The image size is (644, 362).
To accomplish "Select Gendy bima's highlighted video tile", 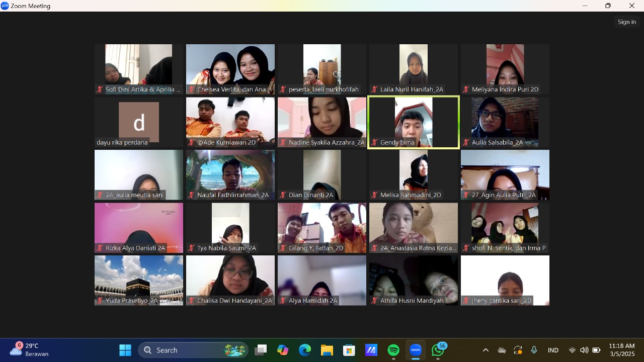I will (x=414, y=123).
